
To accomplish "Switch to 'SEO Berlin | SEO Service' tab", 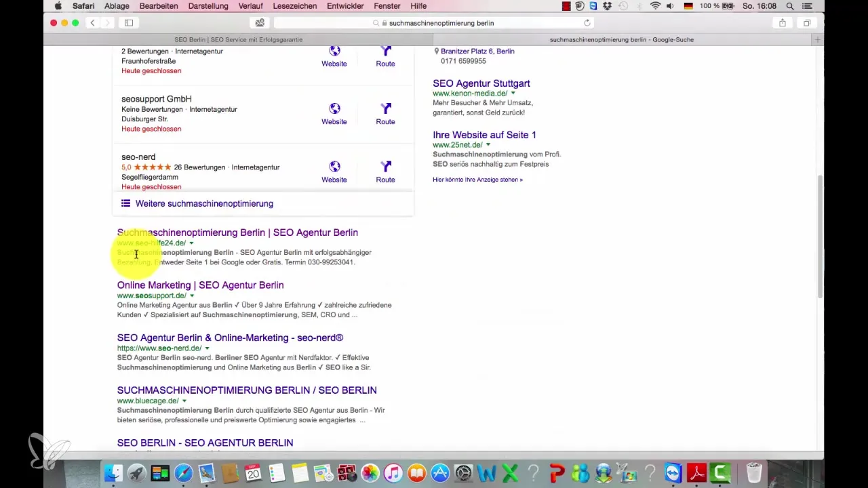I will pos(239,40).
